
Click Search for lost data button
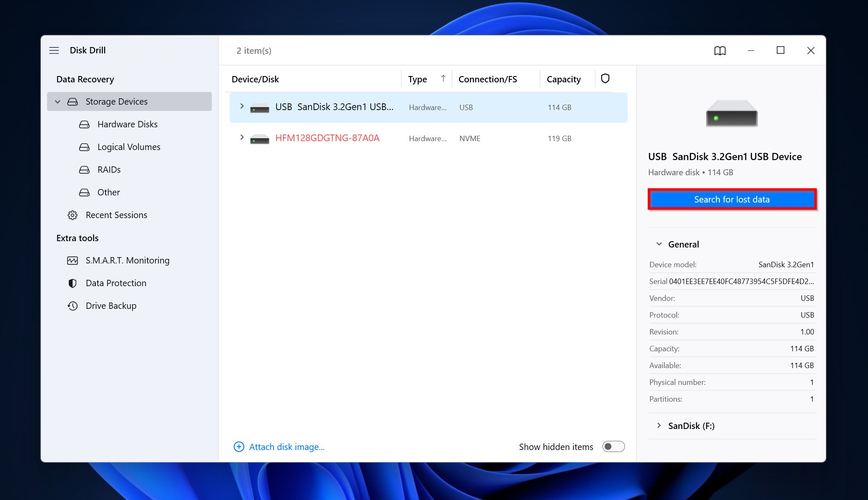(x=732, y=199)
